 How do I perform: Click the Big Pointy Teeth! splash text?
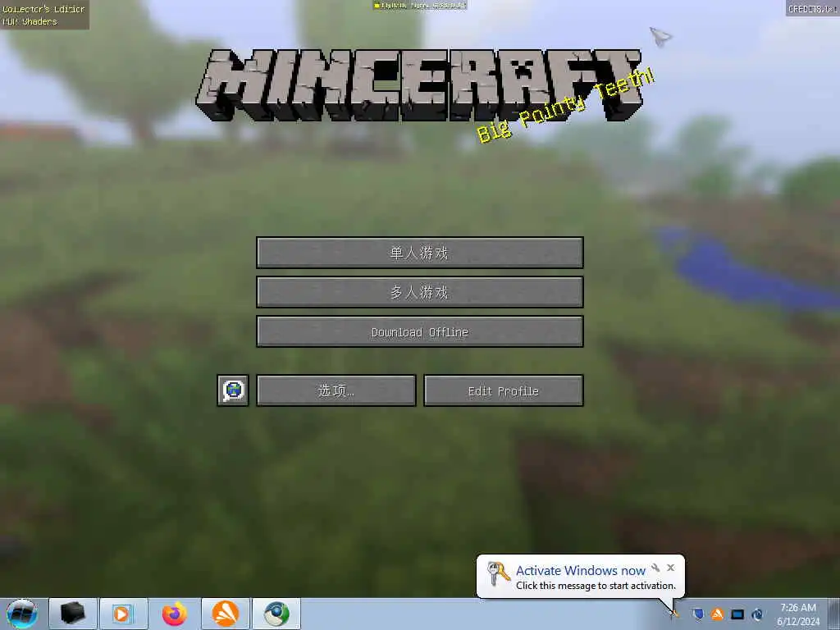[x=565, y=105]
